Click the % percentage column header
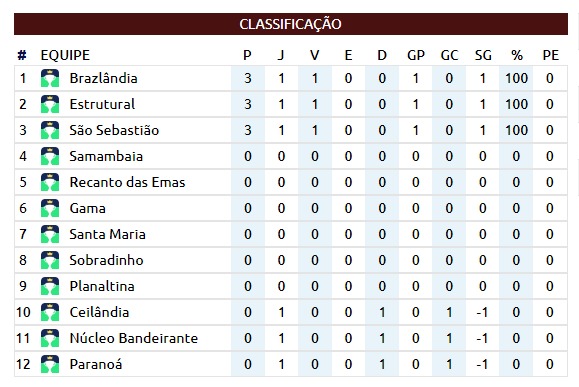Image resolution: width=579 pixels, height=387 pixels. [517, 55]
